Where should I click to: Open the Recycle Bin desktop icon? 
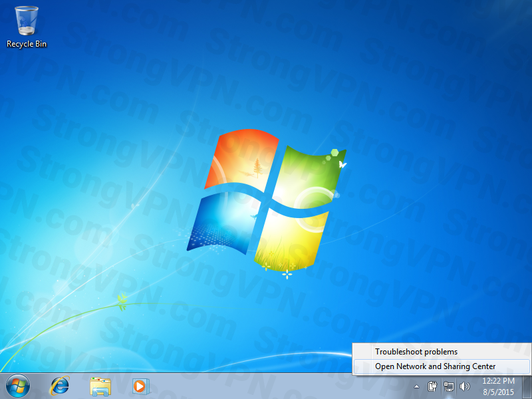point(27,23)
